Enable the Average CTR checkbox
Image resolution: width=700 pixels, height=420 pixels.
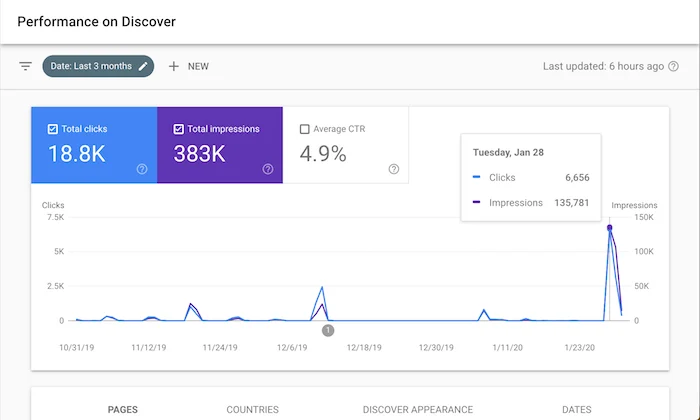click(x=304, y=129)
